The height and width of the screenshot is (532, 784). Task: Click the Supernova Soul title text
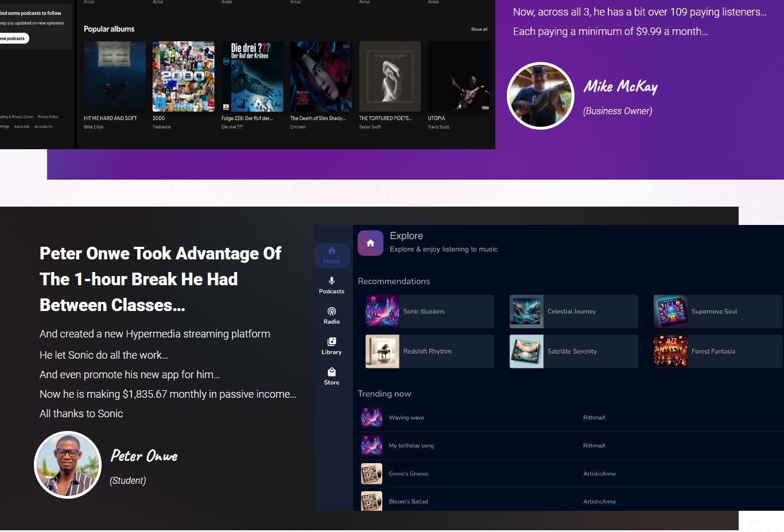(x=715, y=312)
